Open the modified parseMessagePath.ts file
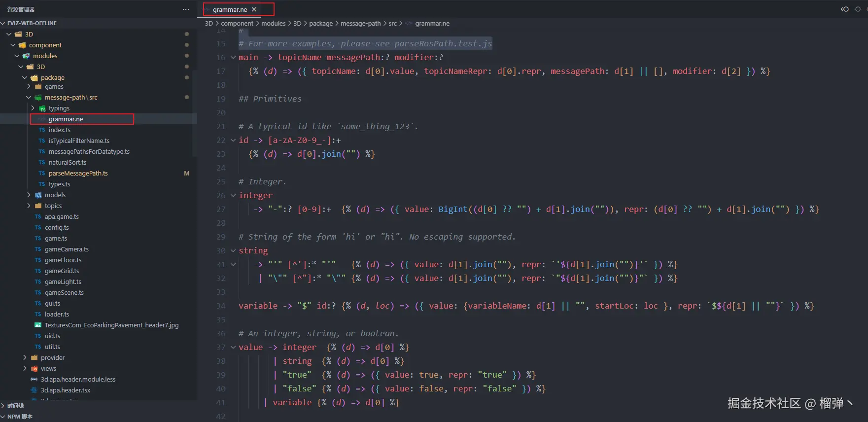Viewport: 868px width, 422px height. tap(78, 173)
